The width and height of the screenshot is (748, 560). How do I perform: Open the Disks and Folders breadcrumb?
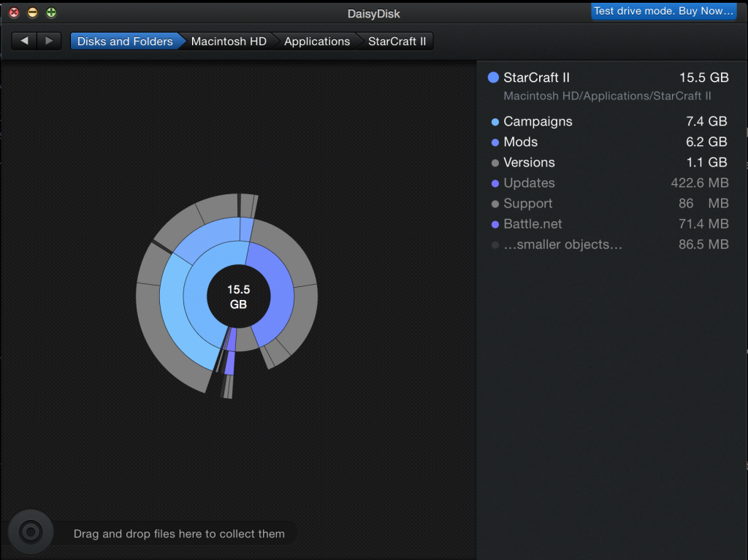pyautogui.click(x=125, y=41)
